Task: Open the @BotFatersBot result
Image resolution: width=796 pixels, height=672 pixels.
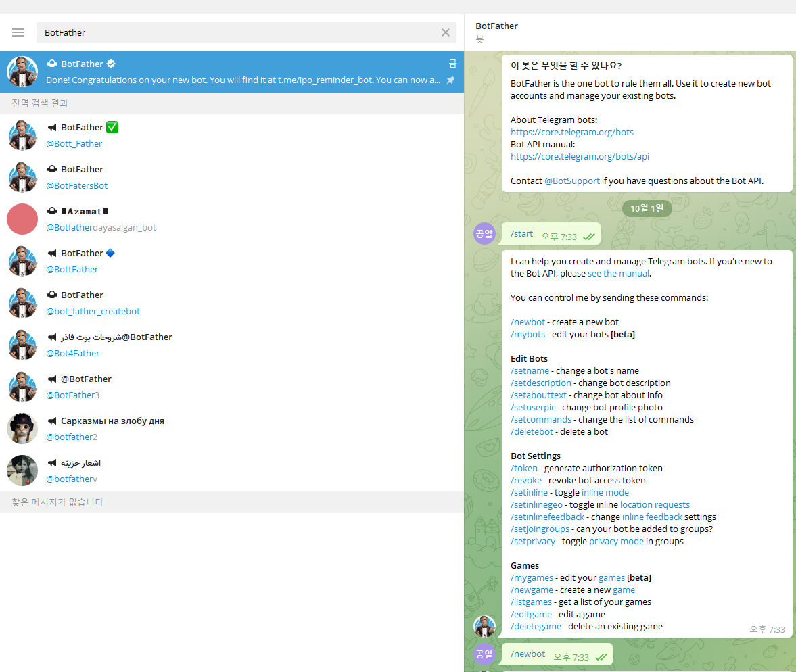Action: pyautogui.click(x=232, y=177)
